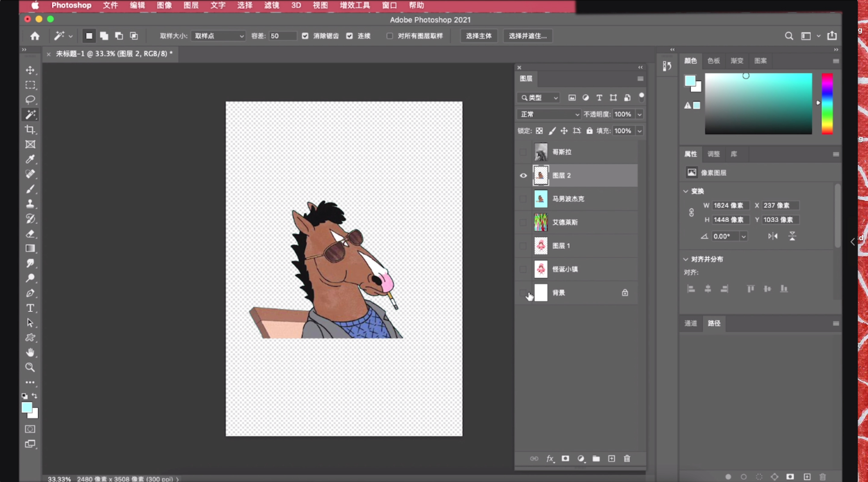Open the 滤镜 menu
Image resolution: width=868 pixels, height=482 pixels.
tap(271, 5)
